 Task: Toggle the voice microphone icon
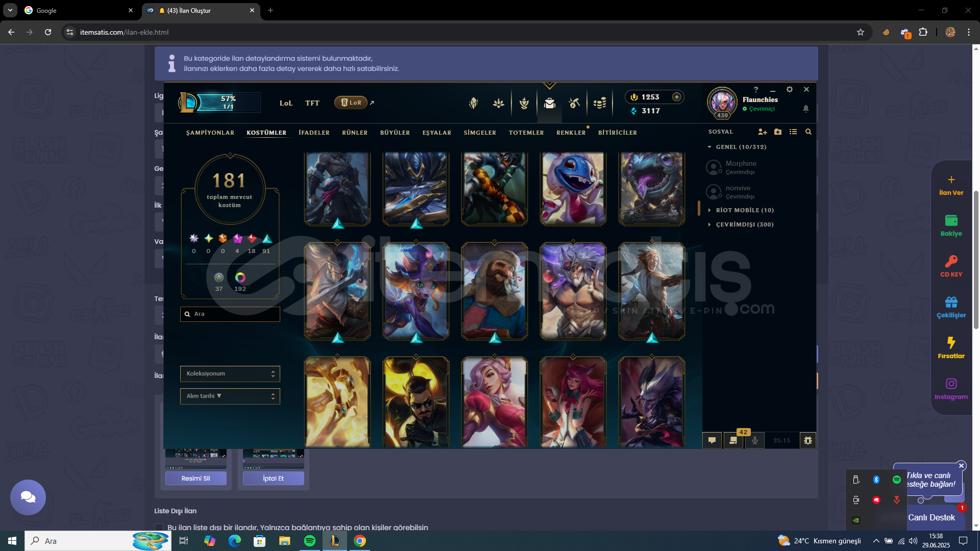coord(755,440)
